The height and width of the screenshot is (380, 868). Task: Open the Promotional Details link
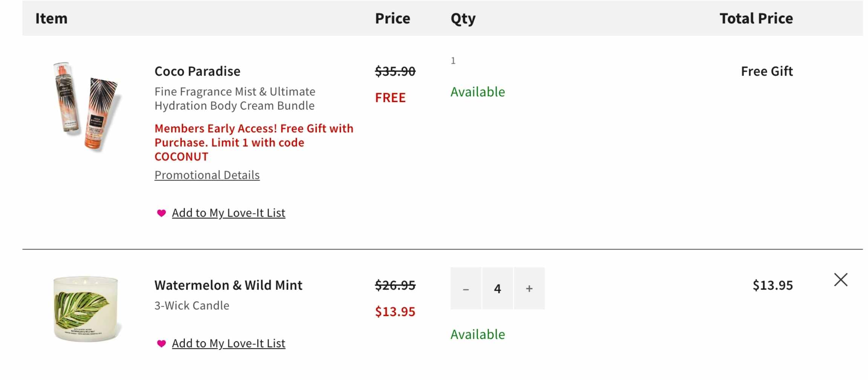[207, 175]
